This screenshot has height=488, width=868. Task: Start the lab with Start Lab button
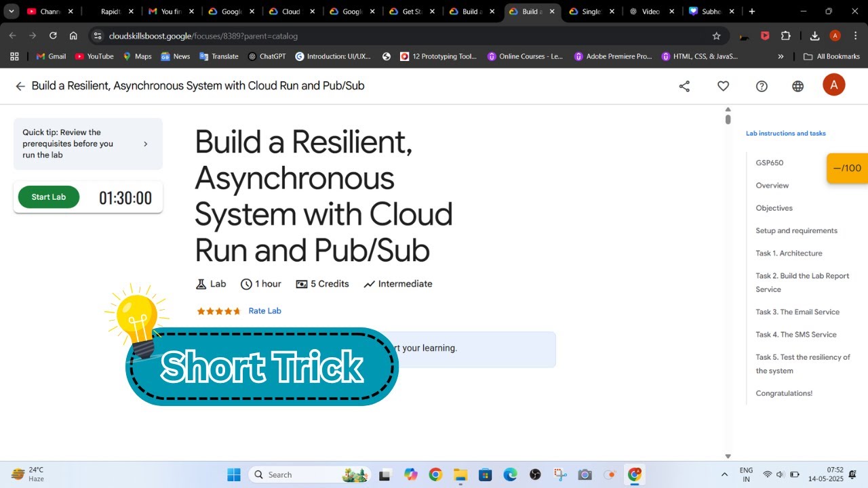pyautogui.click(x=49, y=197)
